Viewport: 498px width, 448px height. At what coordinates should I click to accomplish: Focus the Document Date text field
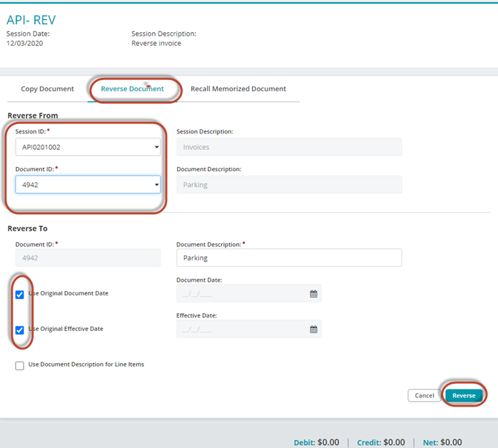(241, 293)
